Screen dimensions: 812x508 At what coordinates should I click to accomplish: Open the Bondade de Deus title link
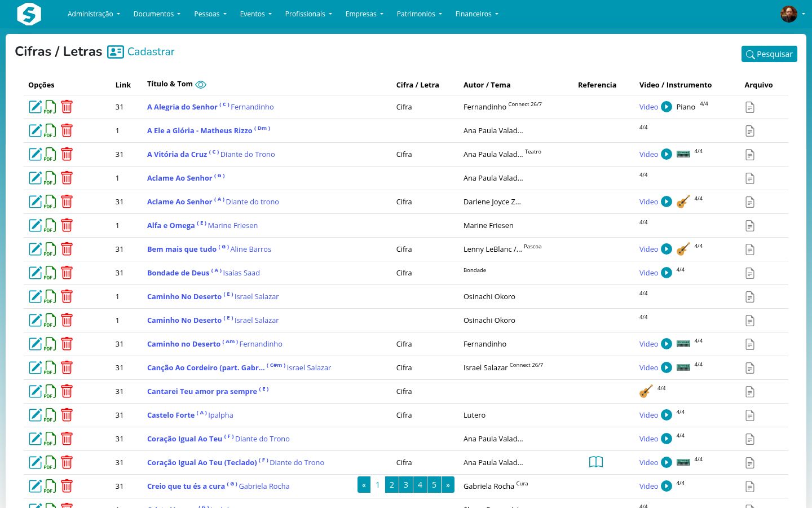click(x=178, y=273)
